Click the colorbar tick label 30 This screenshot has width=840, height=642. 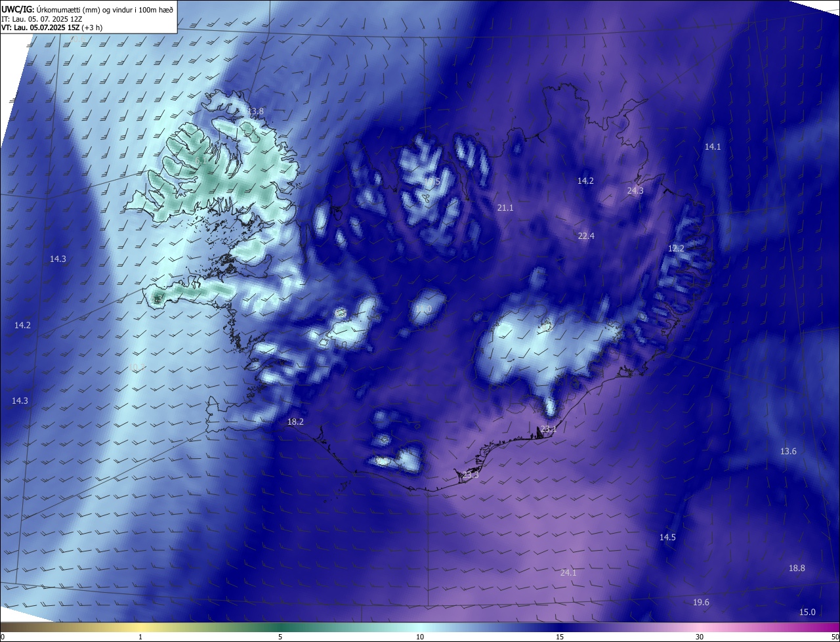coord(700,637)
